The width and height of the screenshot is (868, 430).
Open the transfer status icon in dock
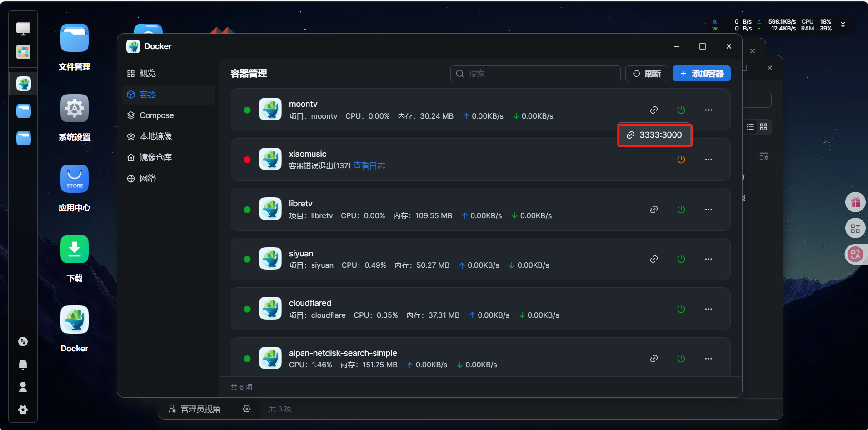(x=23, y=342)
